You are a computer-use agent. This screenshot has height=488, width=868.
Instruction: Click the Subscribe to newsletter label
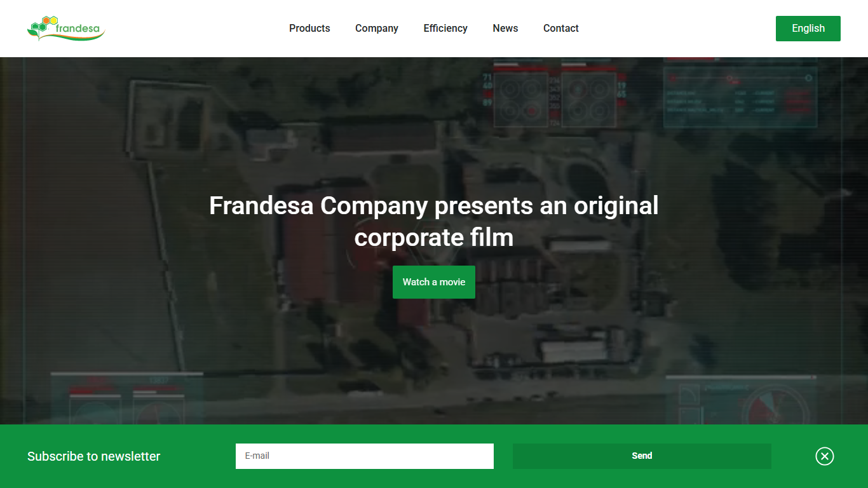(94, 456)
